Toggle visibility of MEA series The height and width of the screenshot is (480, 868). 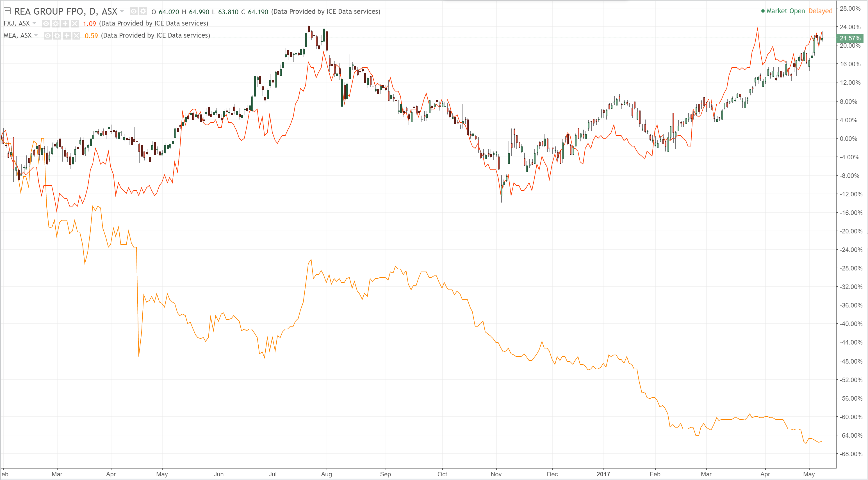point(48,36)
